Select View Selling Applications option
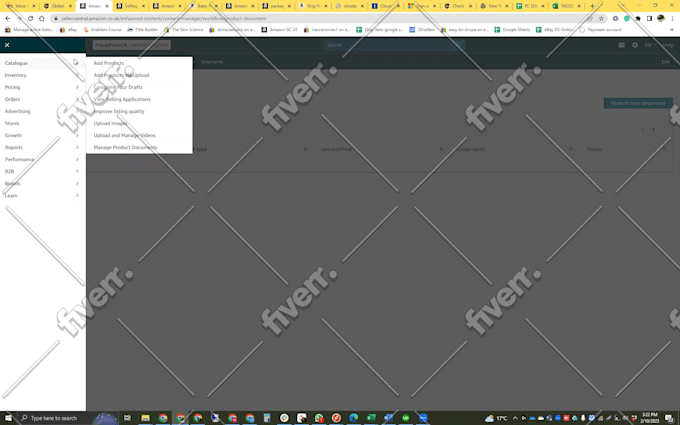The height and width of the screenshot is (425, 680). coord(122,99)
